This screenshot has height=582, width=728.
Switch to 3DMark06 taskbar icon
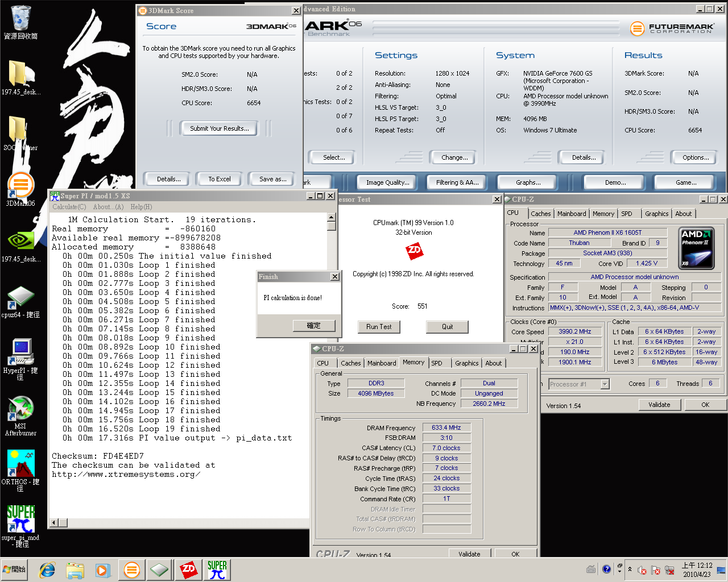pos(131,570)
